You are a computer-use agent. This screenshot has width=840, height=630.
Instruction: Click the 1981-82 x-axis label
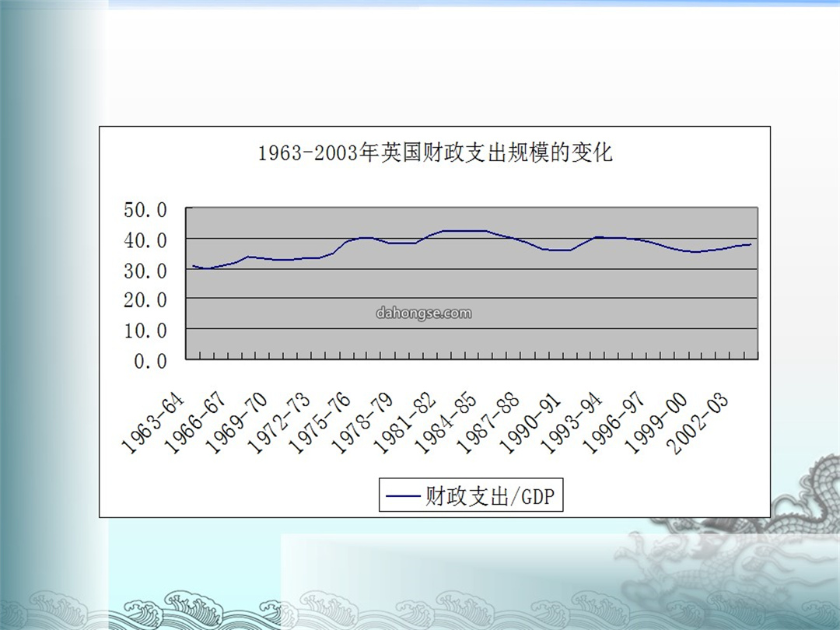[x=405, y=423]
